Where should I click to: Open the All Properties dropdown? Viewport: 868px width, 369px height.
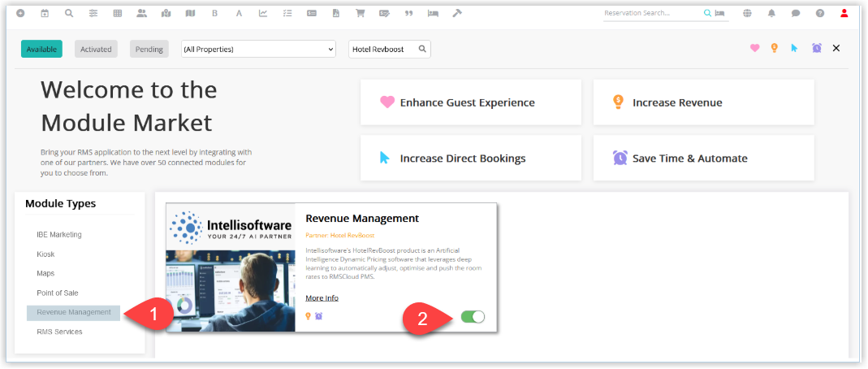pos(258,49)
